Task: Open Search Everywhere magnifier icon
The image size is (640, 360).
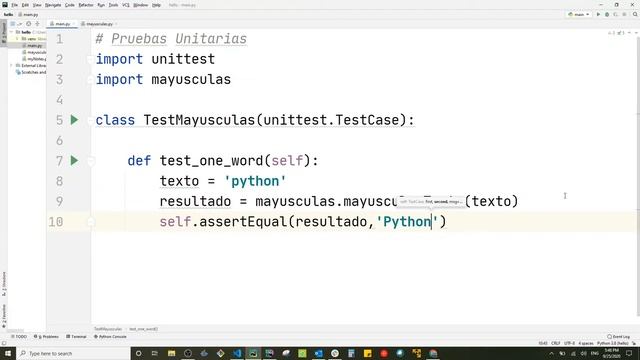Action: tap(635, 14)
